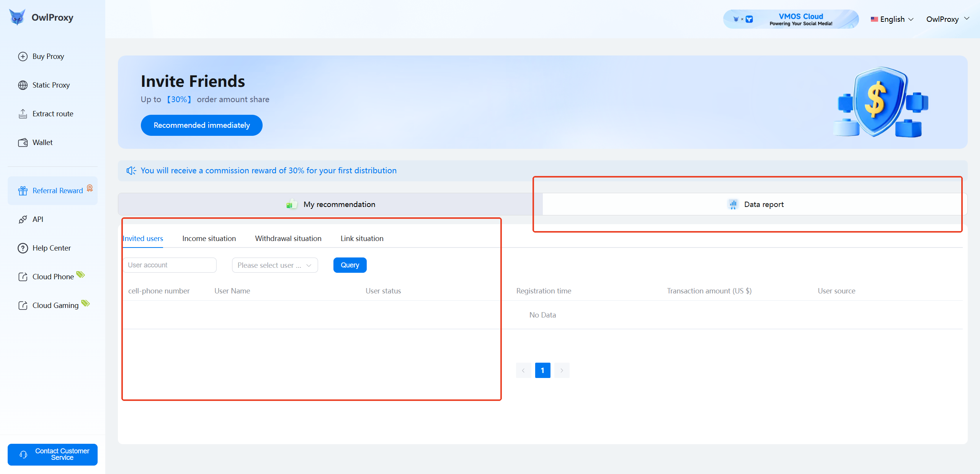
Task: Select the Withdrawal situation tab
Action: click(288, 238)
